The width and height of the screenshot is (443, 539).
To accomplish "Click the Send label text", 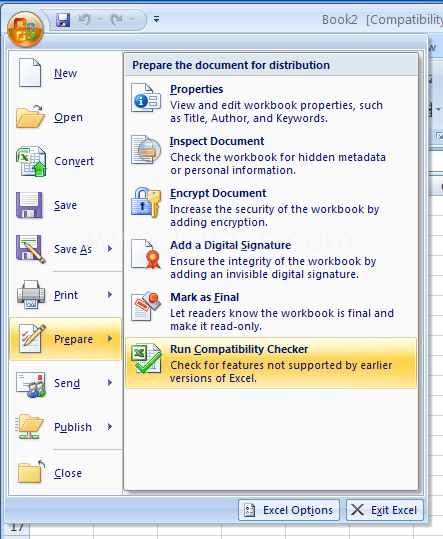I will point(67,383).
